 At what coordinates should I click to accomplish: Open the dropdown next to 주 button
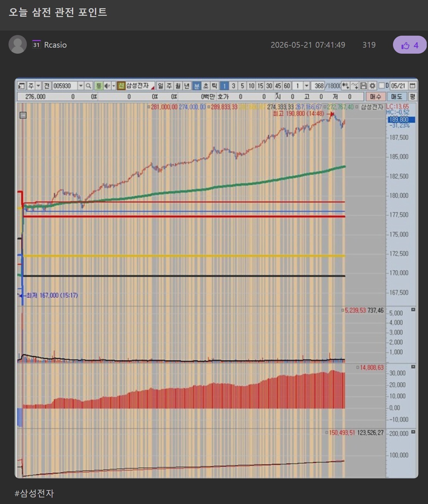pos(38,86)
